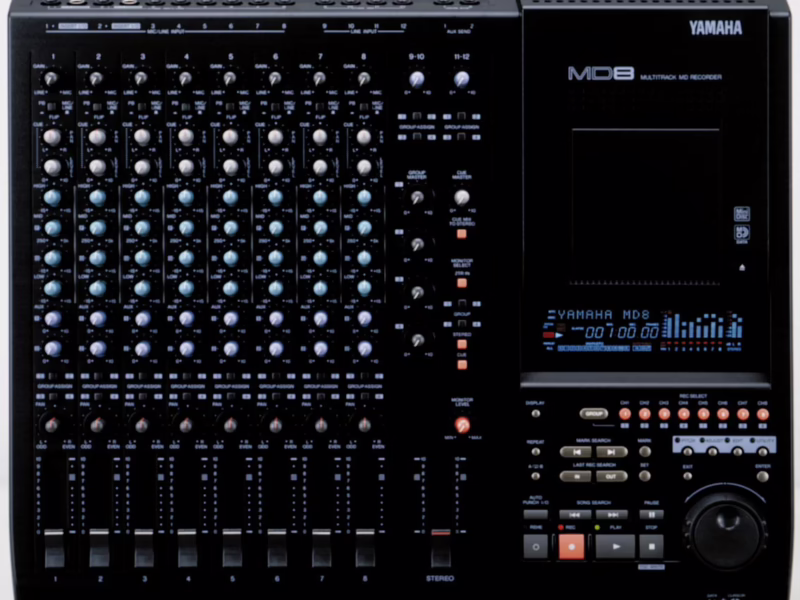Click the MONITOR LEVEL red knob

pyautogui.click(x=462, y=424)
